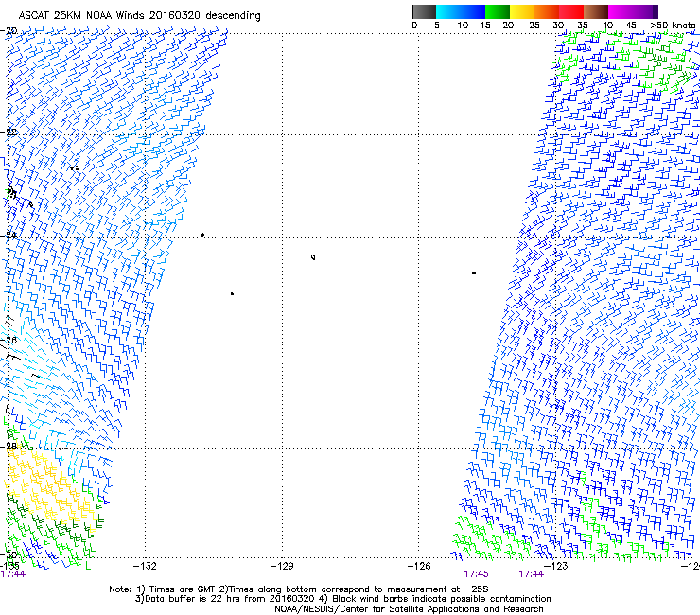Click the -28 latitude label
Viewport: 700px width, 615px height.
[9, 447]
